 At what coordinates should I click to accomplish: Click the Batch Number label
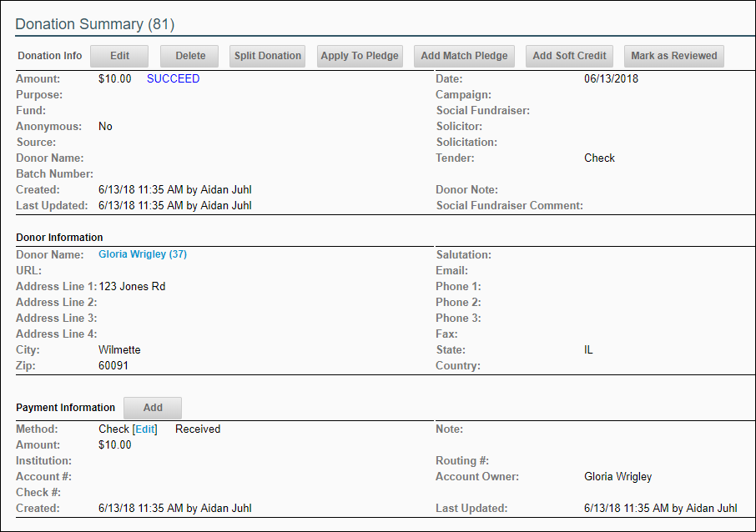(x=54, y=174)
